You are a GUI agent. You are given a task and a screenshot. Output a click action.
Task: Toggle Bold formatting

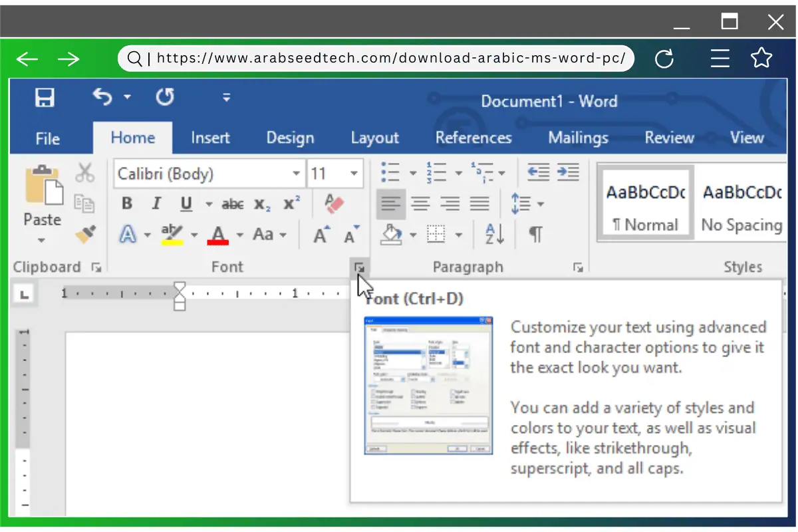click(x=127, y=204)
